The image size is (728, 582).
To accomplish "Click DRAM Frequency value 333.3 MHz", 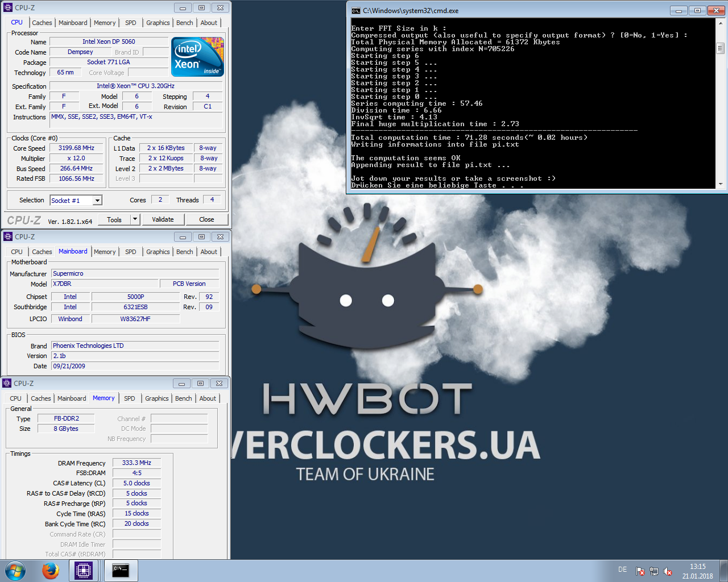I will tap(136, 463).
